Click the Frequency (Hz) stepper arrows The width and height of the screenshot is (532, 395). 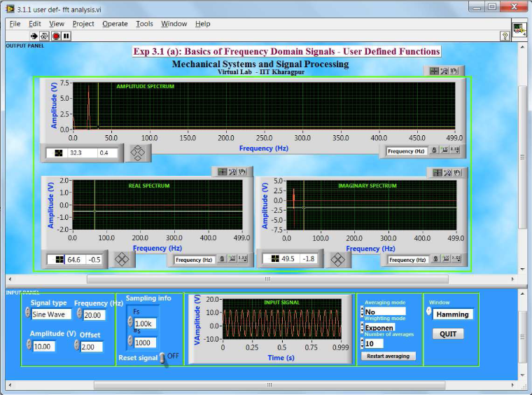pos(80,313)
